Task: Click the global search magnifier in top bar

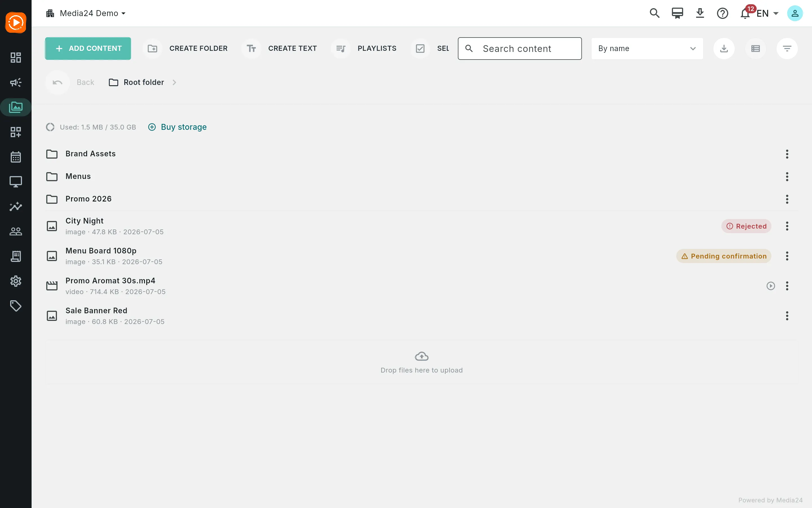Action: pos(655,13)
